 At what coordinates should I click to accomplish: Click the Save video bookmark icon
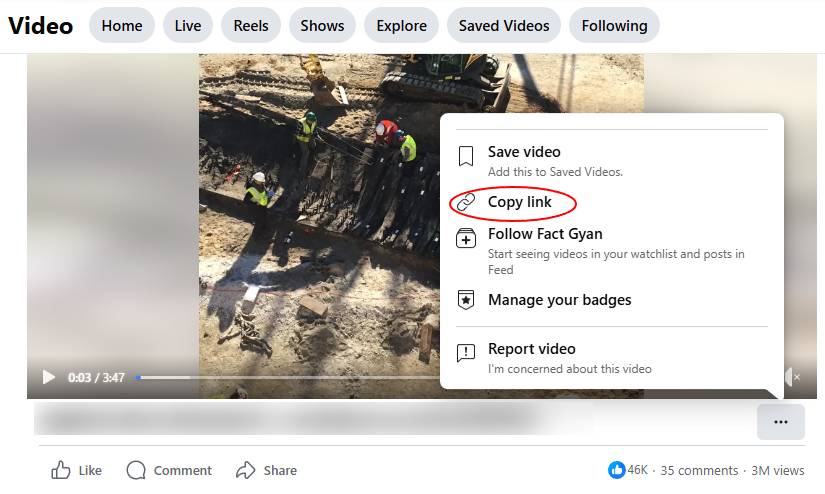coord(465,156)
